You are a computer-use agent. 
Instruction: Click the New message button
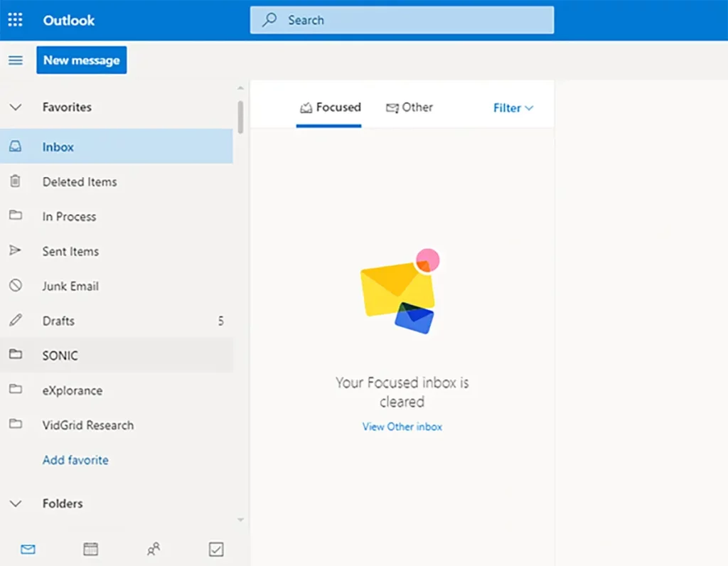(81, 60)
